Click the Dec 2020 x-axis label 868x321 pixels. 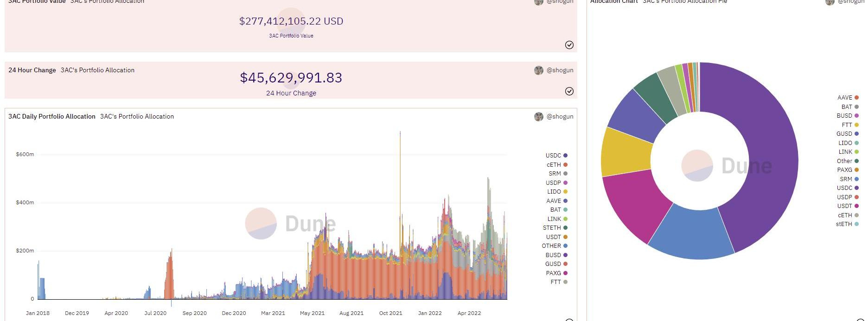234,313
